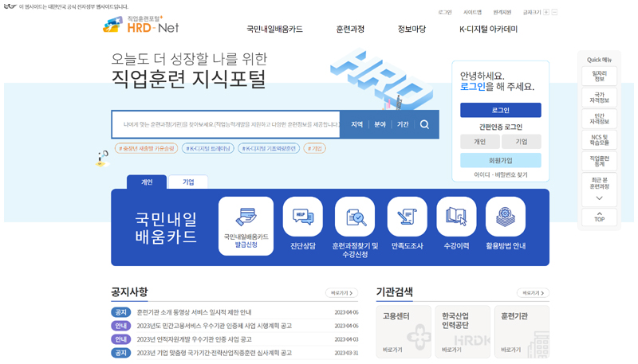Screen dimensions: 638x364
Task: Open the 기간 search filter
Action: tap(403, 124)
